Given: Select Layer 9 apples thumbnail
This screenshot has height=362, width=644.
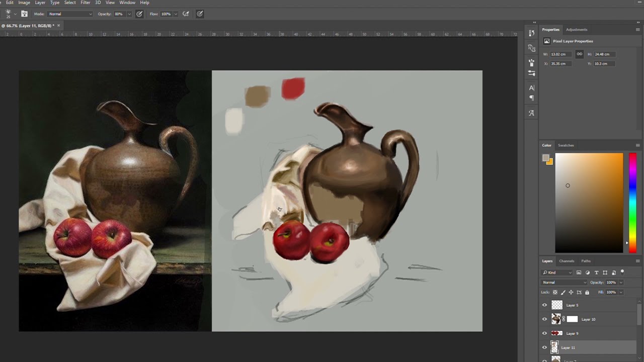Looking at the screenshot, I should (556, 333).
